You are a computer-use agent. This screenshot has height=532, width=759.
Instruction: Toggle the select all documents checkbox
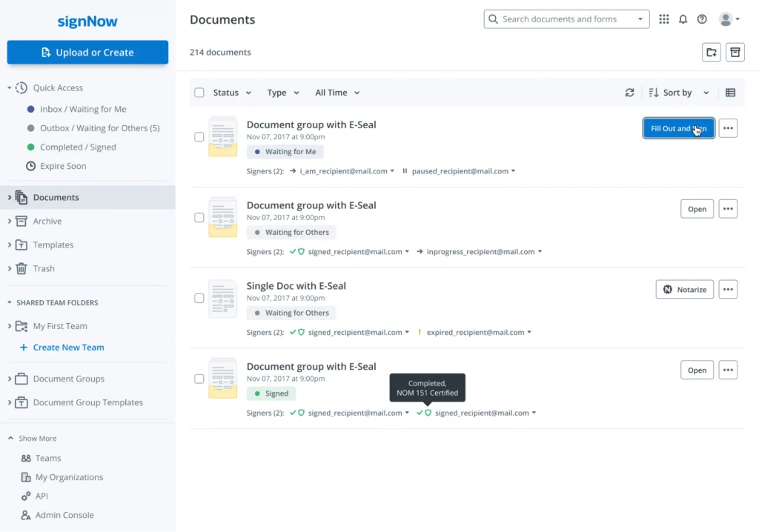199,93
